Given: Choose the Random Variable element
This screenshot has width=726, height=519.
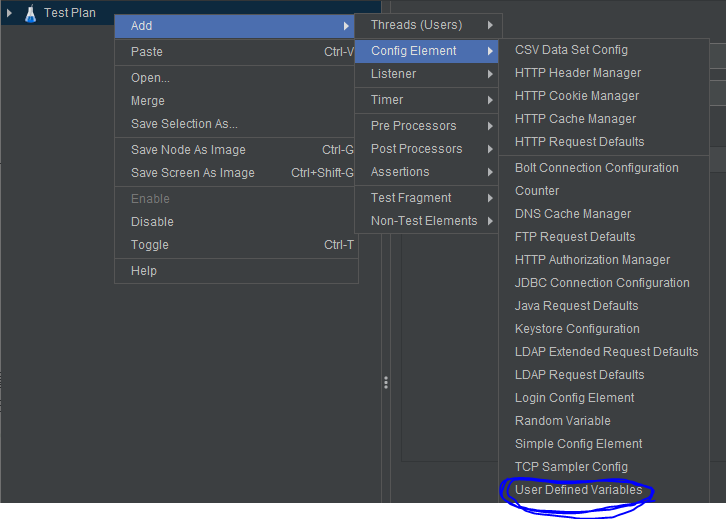Looking at the screenshot, I should pos(604,421).
